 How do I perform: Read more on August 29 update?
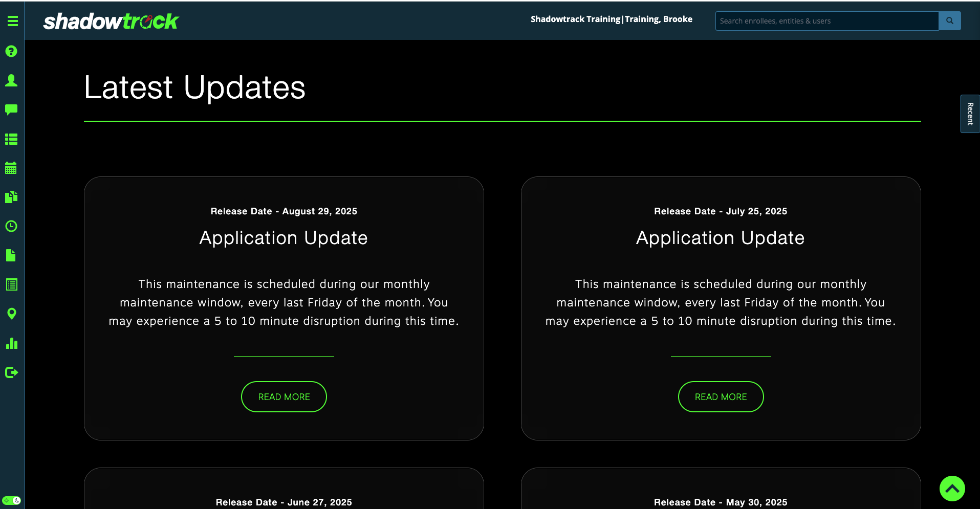[x=284, y=396]
